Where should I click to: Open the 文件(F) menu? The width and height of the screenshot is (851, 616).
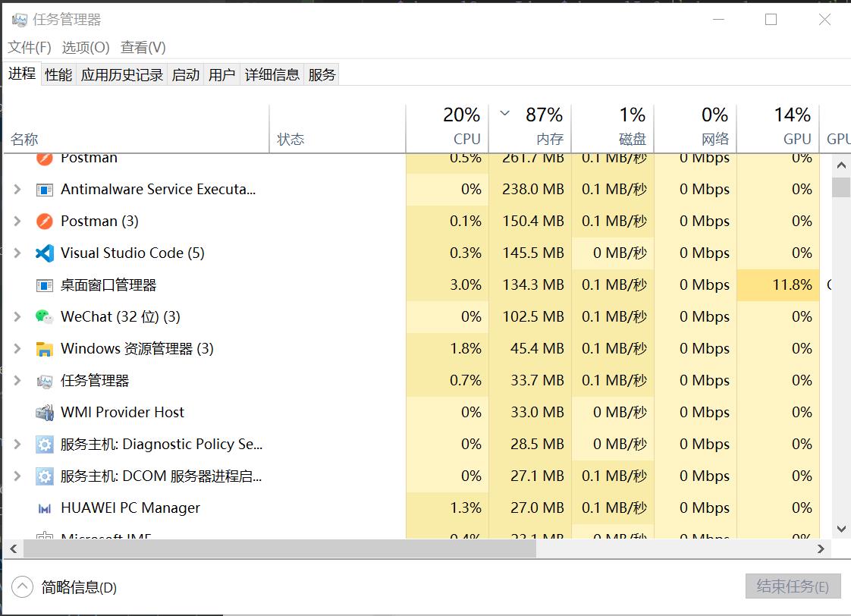click(x=30, y=47)
